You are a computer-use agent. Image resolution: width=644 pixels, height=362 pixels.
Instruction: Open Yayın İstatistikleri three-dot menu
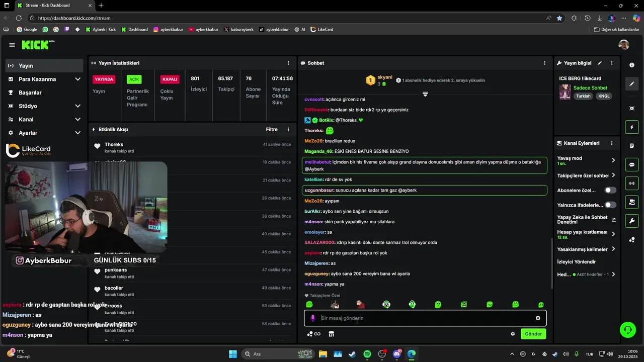coord(288,63)
